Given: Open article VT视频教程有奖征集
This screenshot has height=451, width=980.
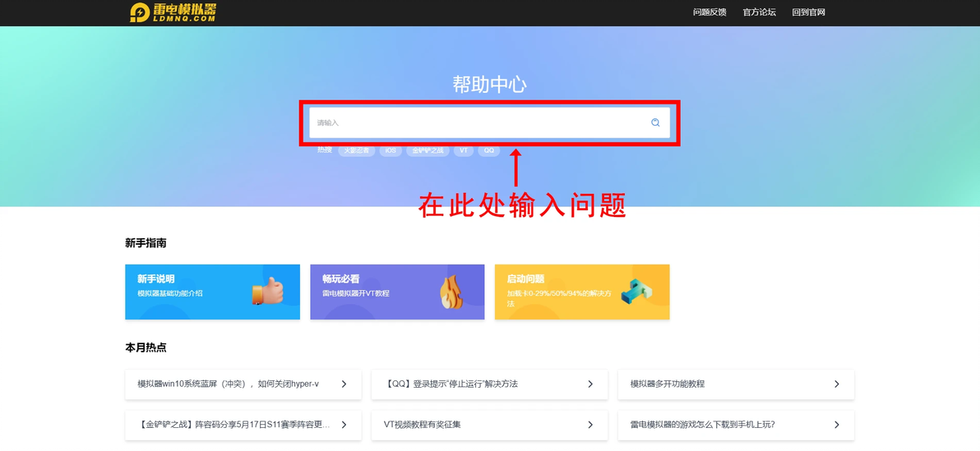Looking at the screenshot, I should [489, 425].
